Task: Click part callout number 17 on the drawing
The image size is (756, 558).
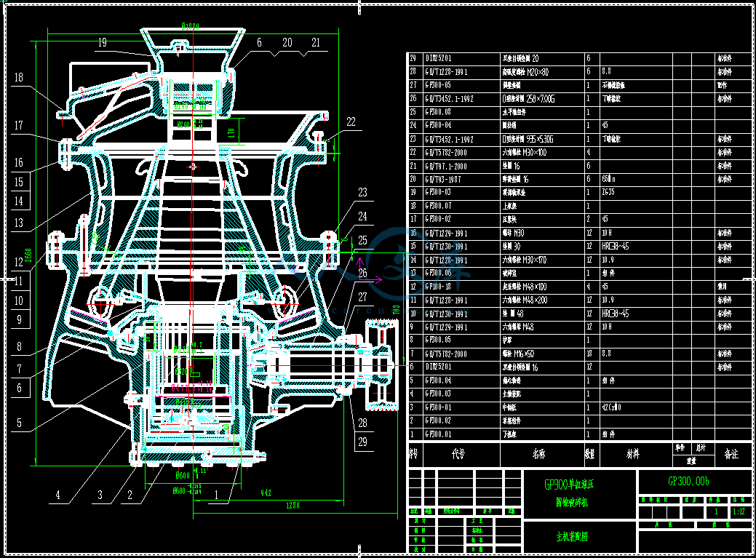Action: click(18, 125)
